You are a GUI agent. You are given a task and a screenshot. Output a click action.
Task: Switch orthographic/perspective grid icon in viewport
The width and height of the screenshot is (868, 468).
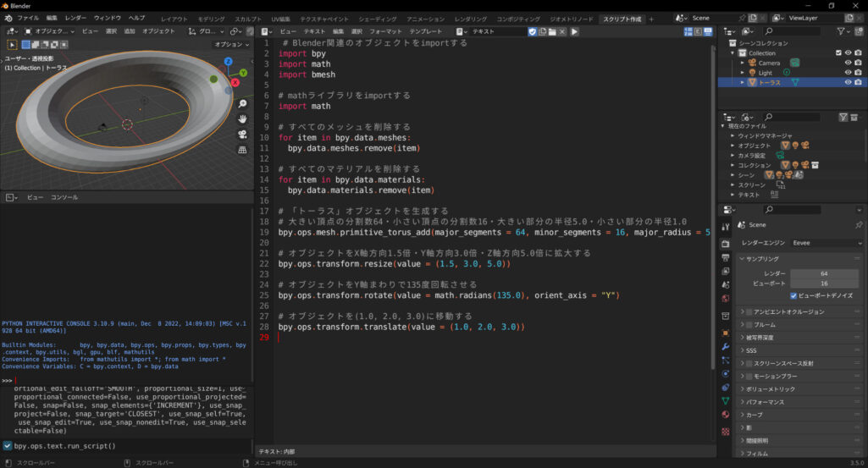[x=242, y=150]
